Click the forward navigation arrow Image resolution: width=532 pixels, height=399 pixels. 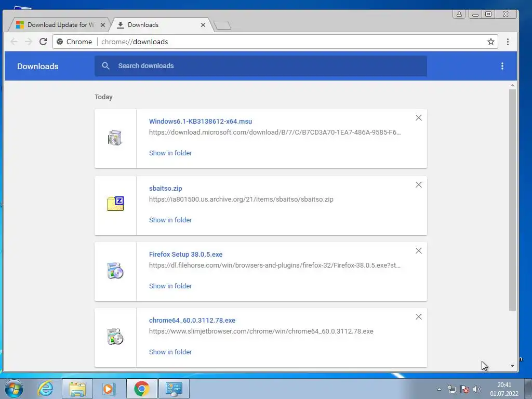pyautogui.click(x=29, y=42)
